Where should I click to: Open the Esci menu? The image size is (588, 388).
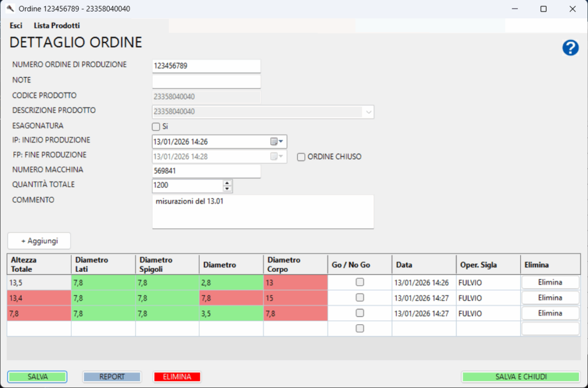[x=16, y=26]
